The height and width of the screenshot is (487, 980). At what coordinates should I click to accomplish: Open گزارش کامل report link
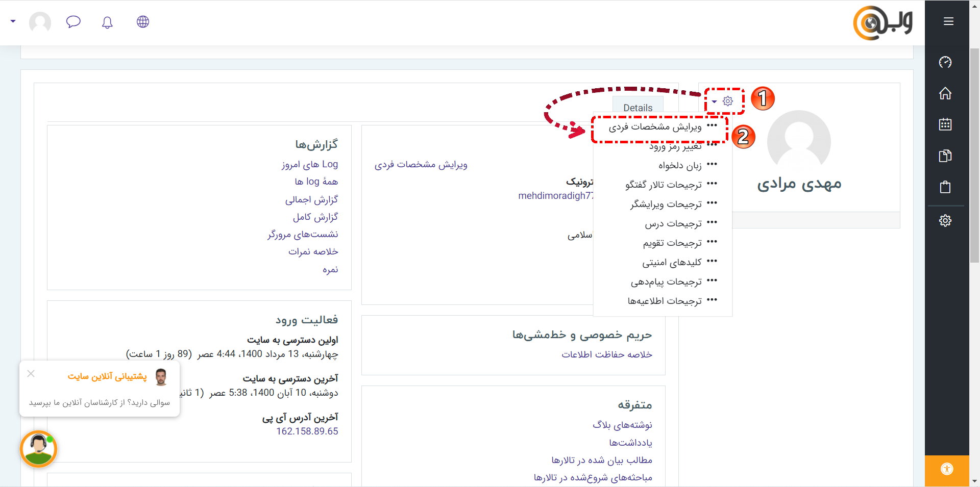tap(315, 217)
